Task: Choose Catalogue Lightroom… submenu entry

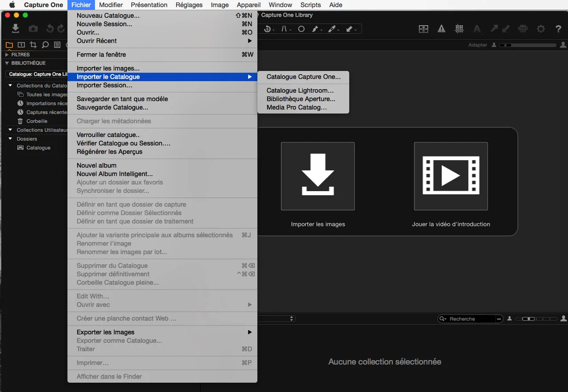Action: click(x=304, y=90)
